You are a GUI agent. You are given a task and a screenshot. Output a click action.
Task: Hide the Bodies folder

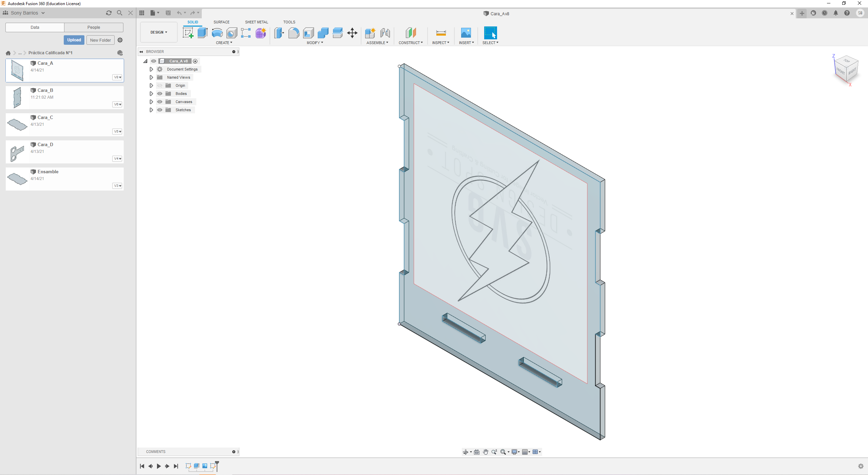[160, 94]
